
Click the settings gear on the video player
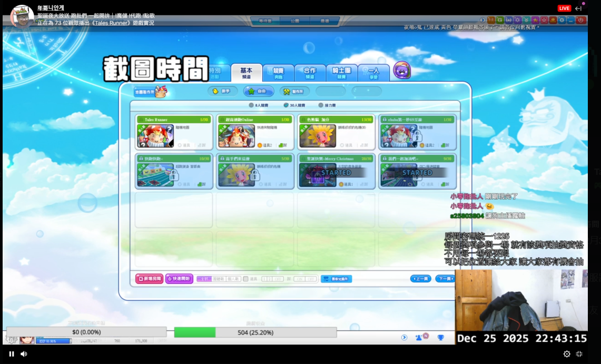click(567, 354)
